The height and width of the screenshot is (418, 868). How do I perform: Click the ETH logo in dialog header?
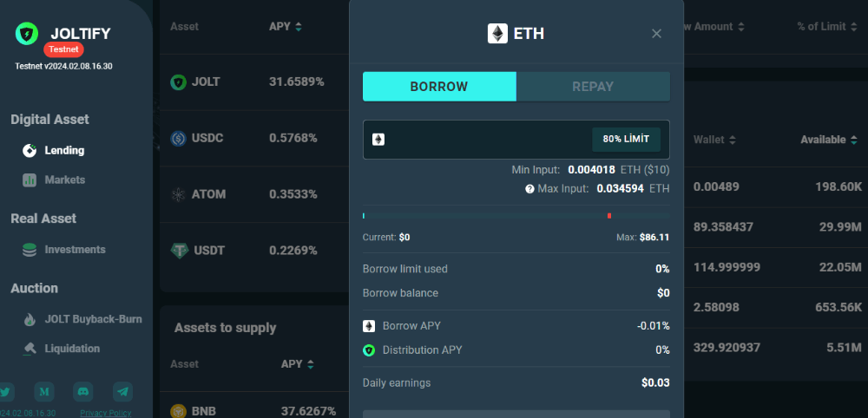pyautogui.click(x=497, y=34)
